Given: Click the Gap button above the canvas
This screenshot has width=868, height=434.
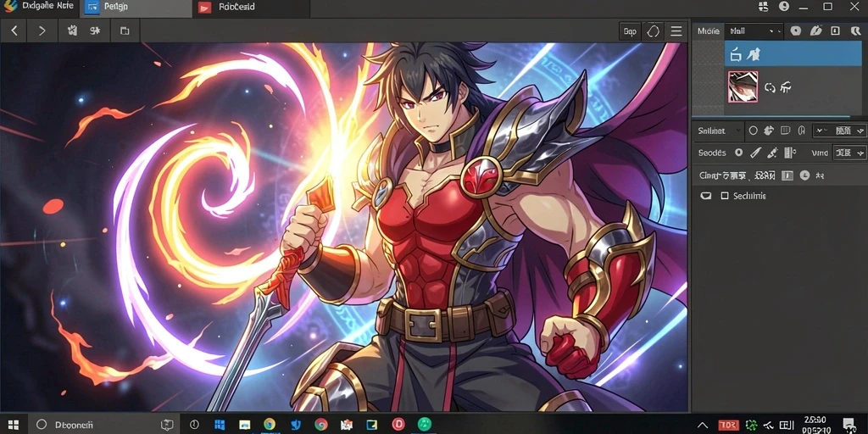Looking at the screenshot, I should tap(630, 31).
